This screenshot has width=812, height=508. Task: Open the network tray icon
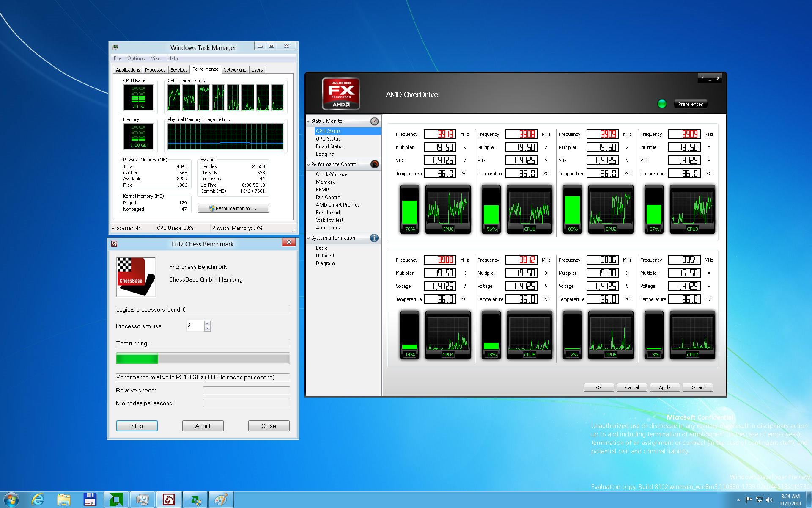[759, 500]
